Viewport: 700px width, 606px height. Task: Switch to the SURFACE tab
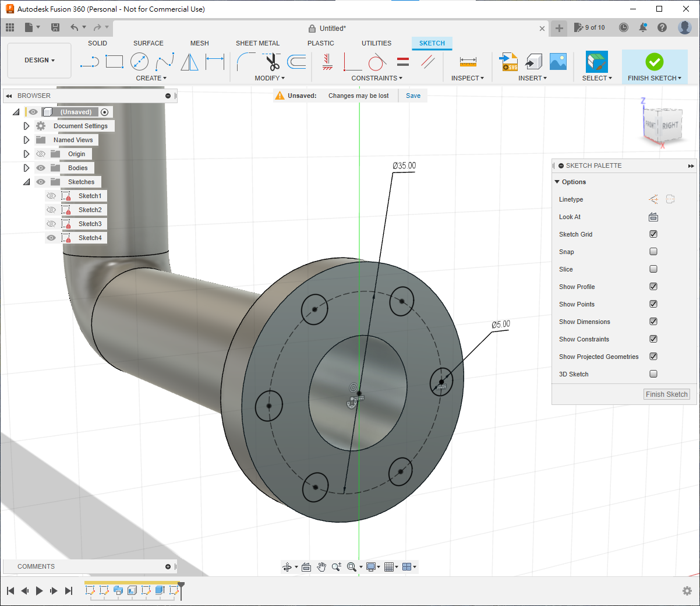point(148,43)
